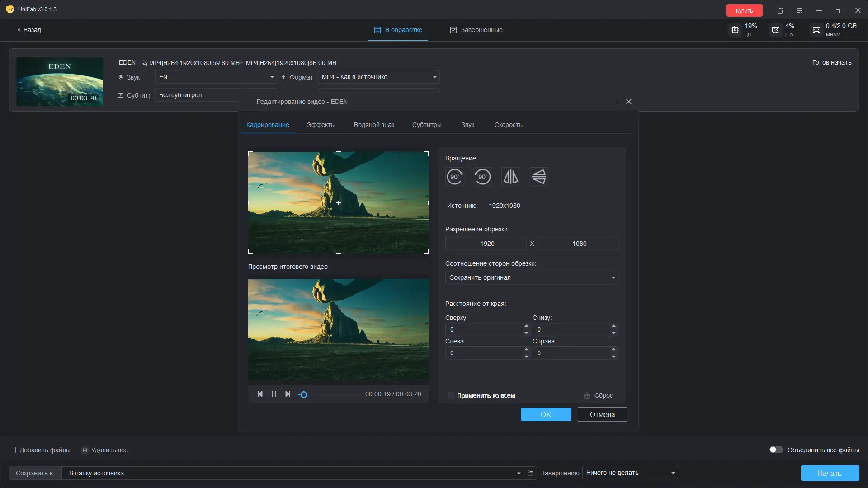868x488 pixels.
Task: Click the T-shirt skin/theme icon
Action: [780, 10]
